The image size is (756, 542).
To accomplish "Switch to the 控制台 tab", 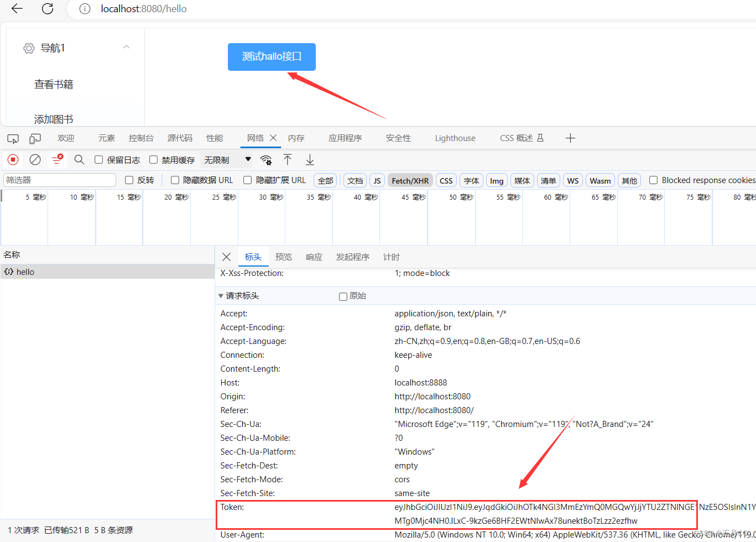I will pos(141,138).
